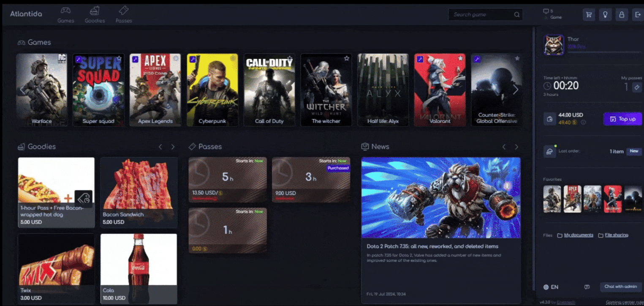
Task: Click the wallet balance icon
Action: click(x=549, y=119)
